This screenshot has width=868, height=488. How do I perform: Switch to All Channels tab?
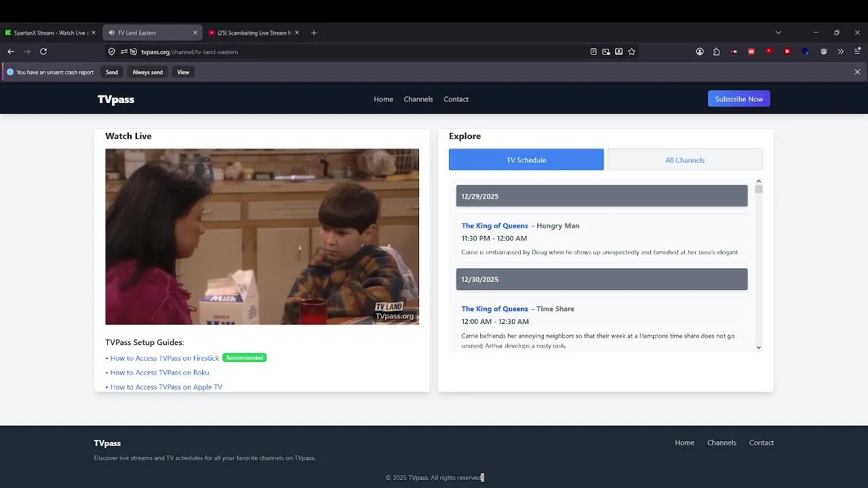(685, 160)
